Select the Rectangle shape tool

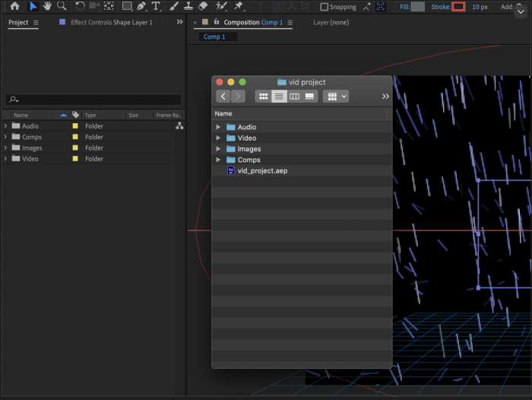tap(127, 6)
